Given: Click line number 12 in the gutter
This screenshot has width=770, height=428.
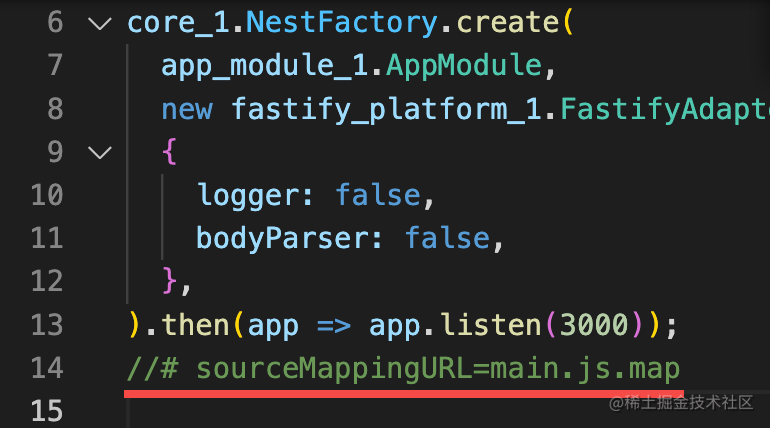Looking at the screenshot, I should coord(47,281).
